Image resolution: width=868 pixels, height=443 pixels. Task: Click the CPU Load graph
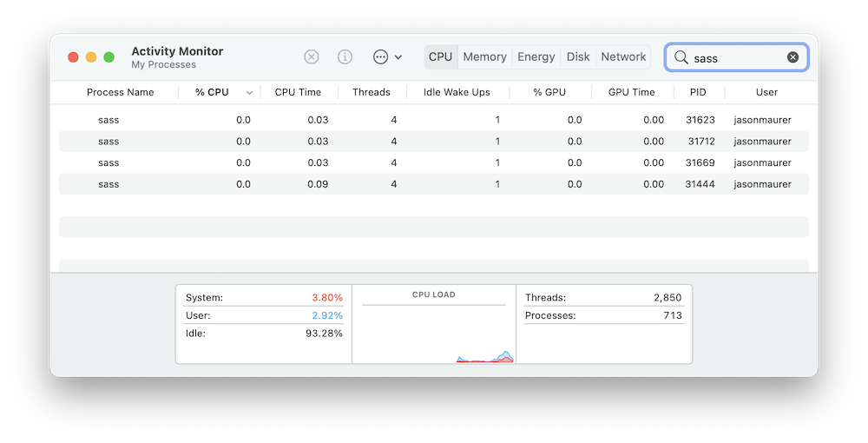pyautogui.click(x=434, y=330)
